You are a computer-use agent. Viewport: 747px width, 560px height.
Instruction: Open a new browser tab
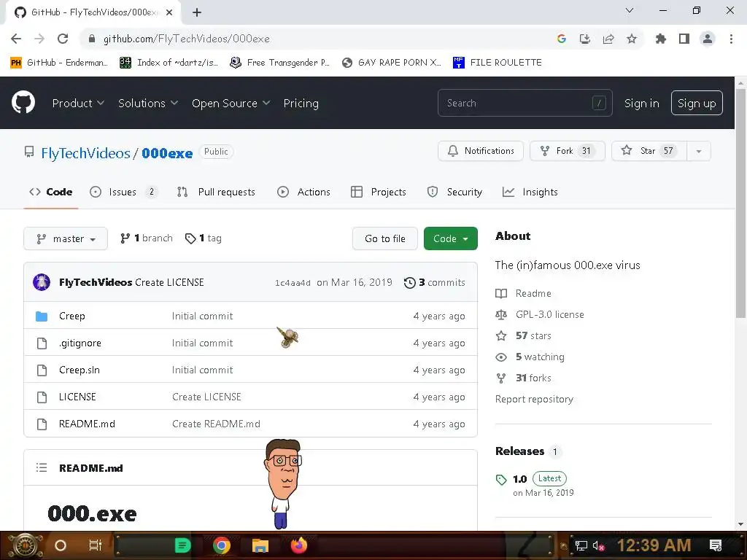tap(197, 12)
